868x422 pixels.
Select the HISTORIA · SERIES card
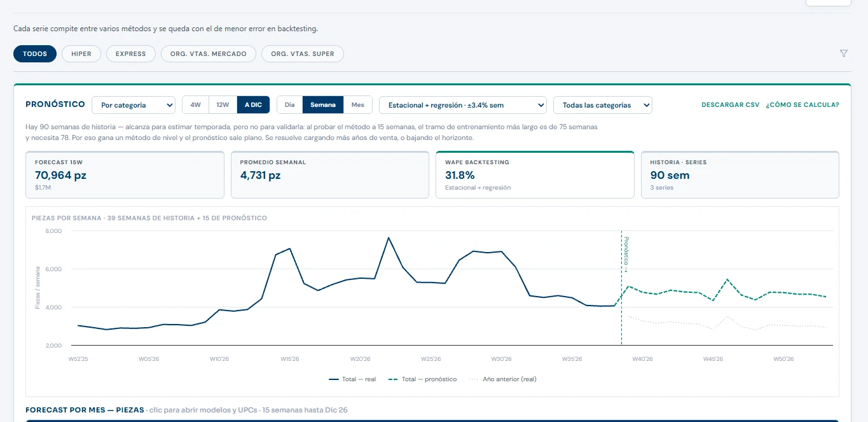(x=740, y=174)
